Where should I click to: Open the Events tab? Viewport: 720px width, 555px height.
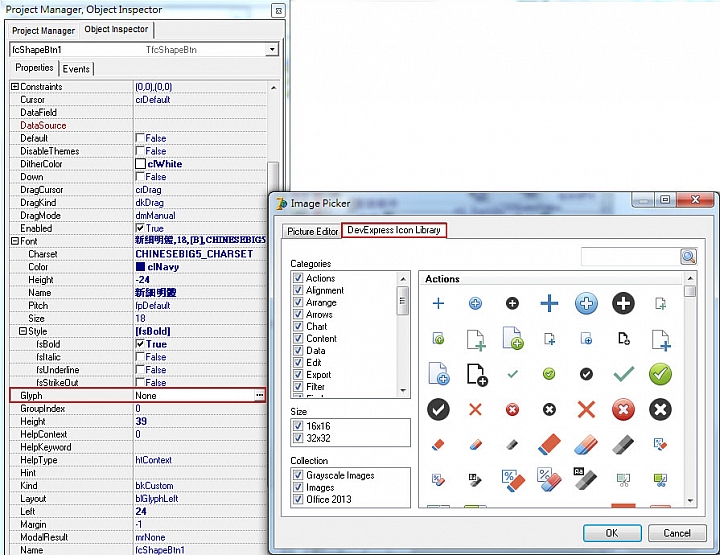point(76,69)
